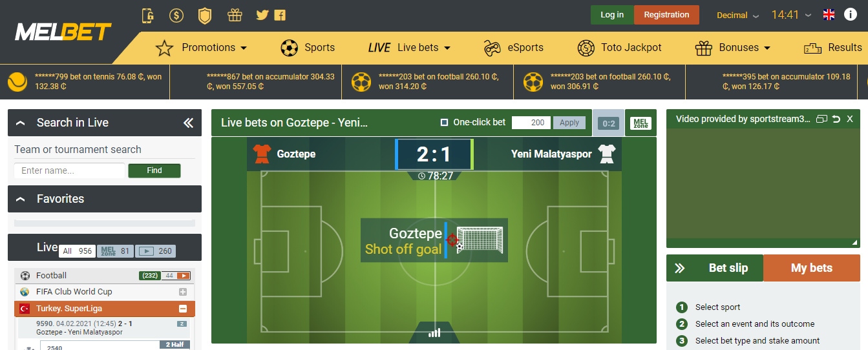Collapse the Turkey. SuperLiga league
The image size is (868, 350).
point(182,309)
